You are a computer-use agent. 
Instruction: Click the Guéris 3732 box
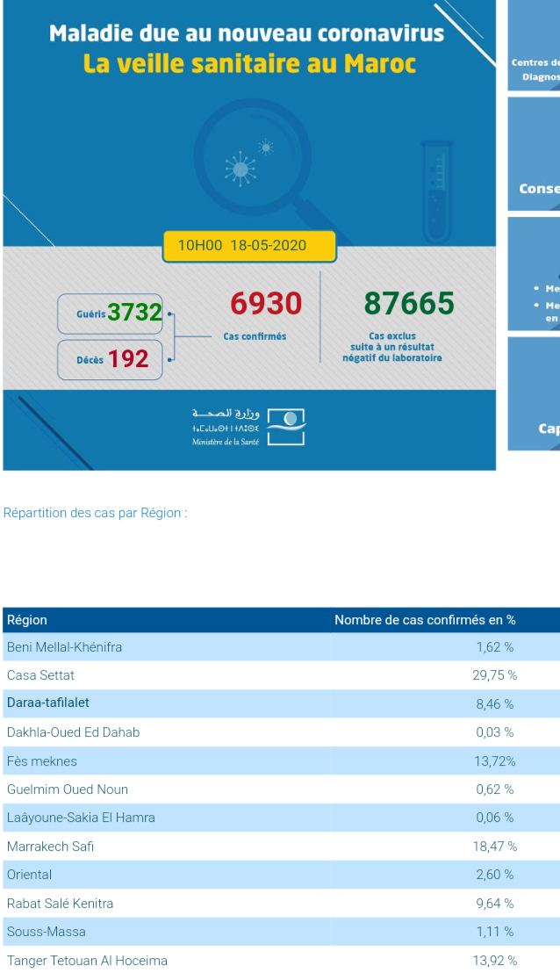110,313
